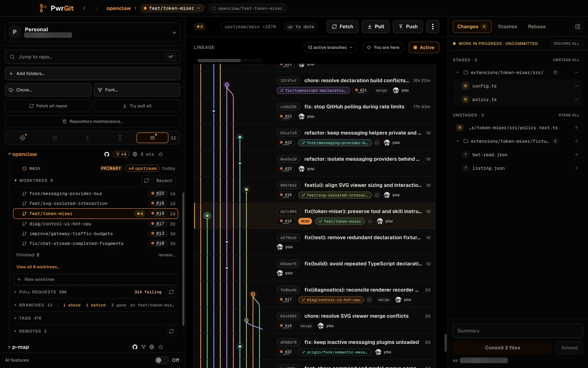Toggle AI features switch
This screenshot has height=368, width=588.
tap(161, 360)
